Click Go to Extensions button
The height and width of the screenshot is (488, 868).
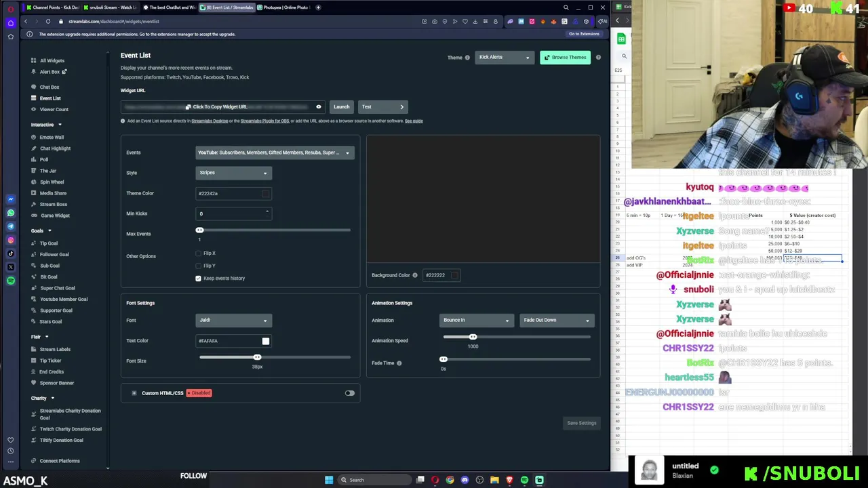click(x=584, y=34)
